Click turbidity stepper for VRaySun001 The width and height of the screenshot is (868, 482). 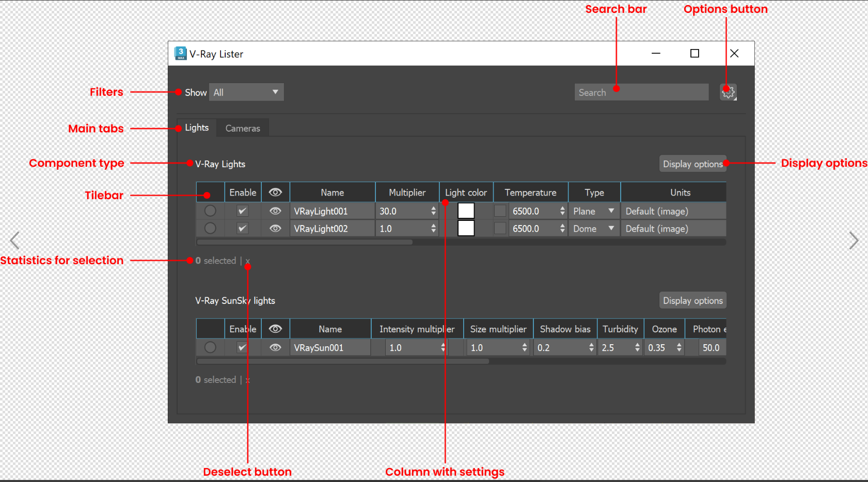(637, 347)
